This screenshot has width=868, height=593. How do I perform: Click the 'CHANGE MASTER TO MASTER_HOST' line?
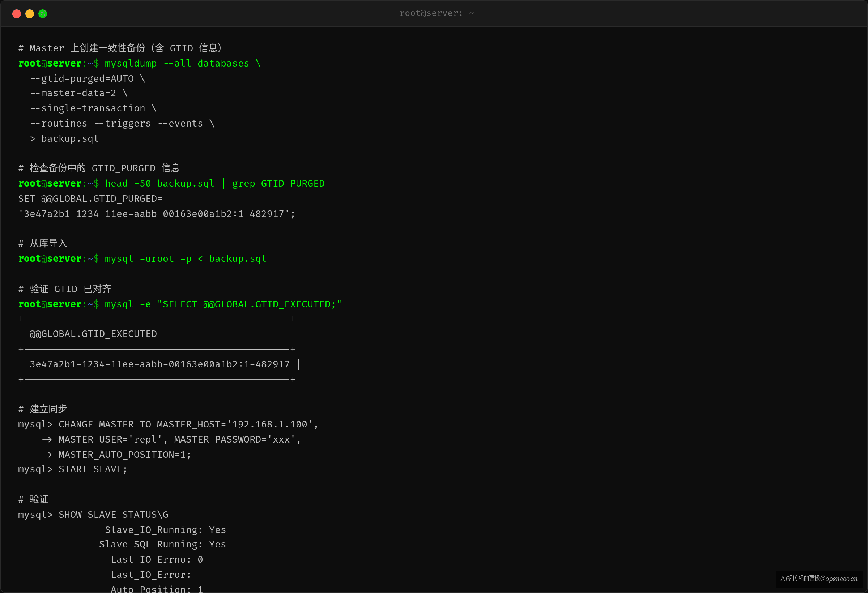click(x=168, y=424)
